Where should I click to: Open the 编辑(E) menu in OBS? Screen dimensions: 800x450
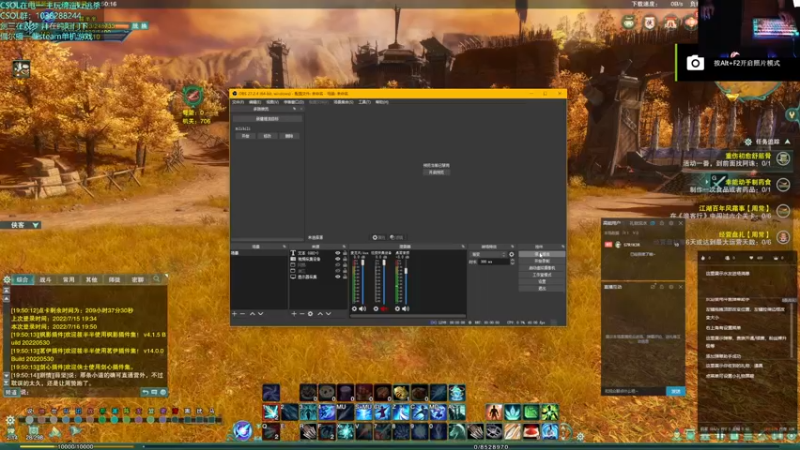[x=255, y=102]
